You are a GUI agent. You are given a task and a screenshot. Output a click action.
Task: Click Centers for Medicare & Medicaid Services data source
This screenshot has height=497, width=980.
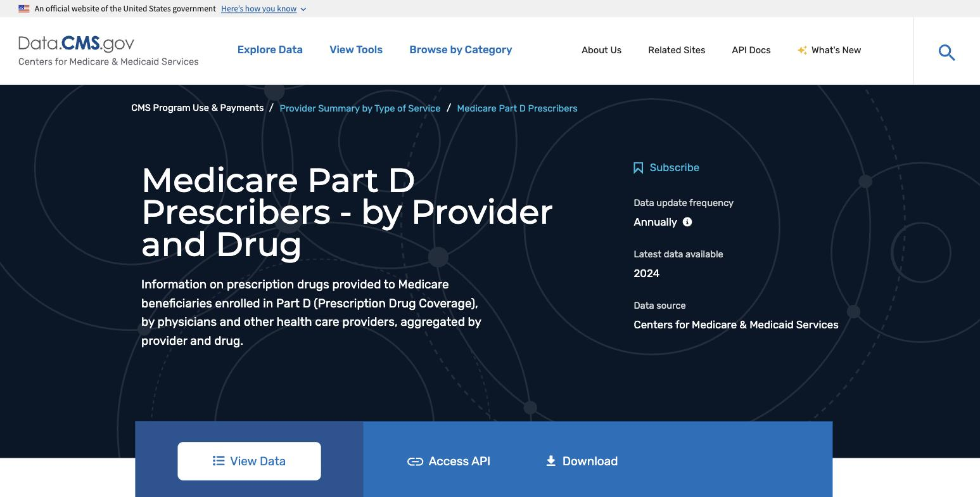pyautogui.click(x=736, y=325)
